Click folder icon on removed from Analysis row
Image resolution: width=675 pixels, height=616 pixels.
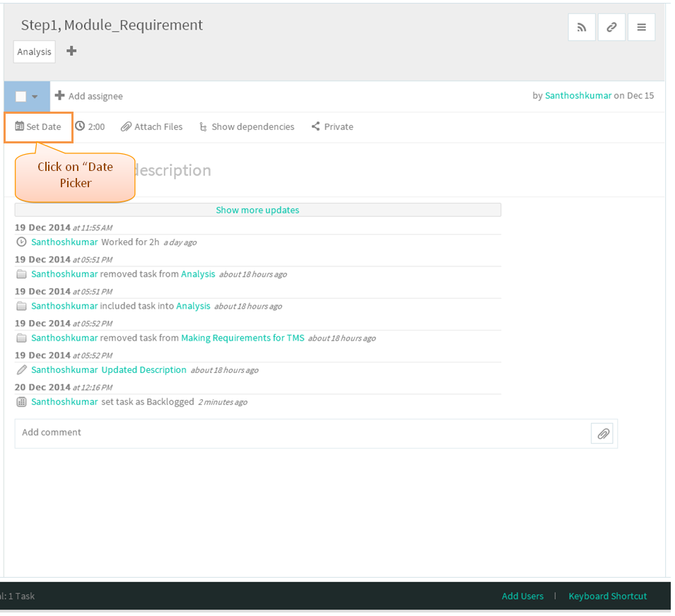[x=21, y=275]
